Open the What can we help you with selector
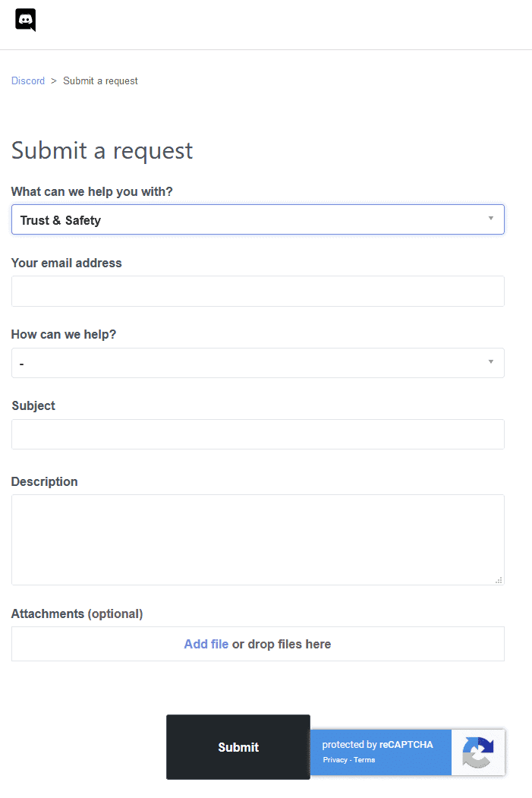532x798 pixels. click(258, 219)
